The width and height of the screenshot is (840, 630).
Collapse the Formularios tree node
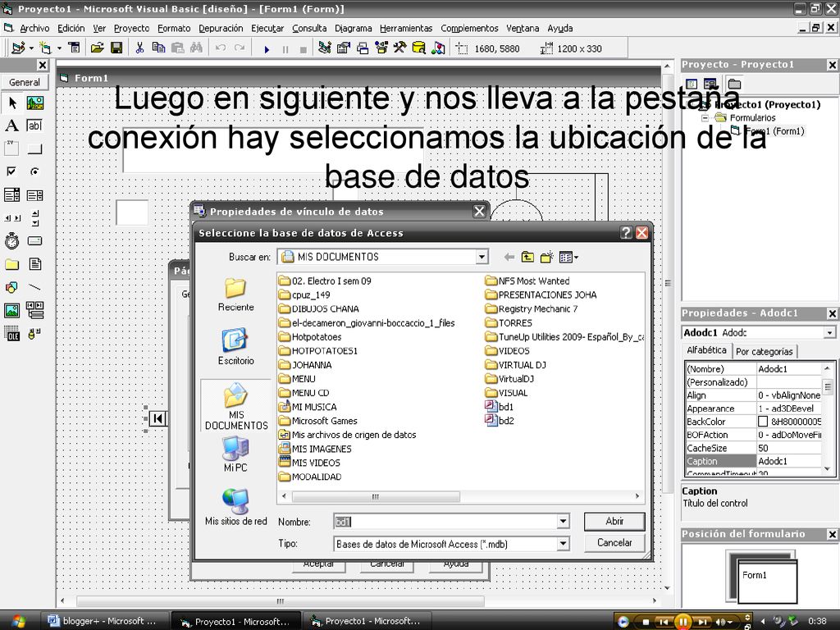coord(705,118)
